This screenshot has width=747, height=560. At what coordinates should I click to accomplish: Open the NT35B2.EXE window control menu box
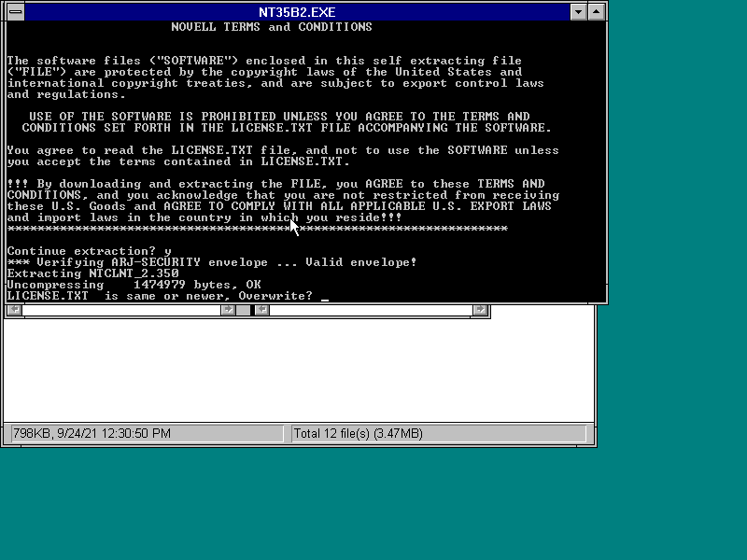16,12
